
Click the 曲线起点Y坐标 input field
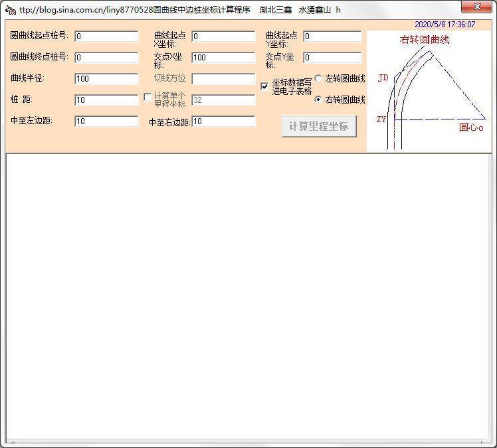point(332,37)
